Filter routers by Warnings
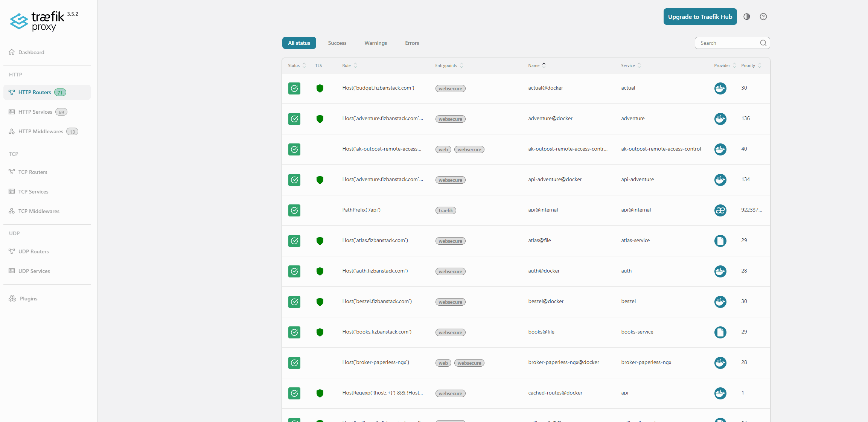Screen dimensions: 868x422 tap(376, 43)
